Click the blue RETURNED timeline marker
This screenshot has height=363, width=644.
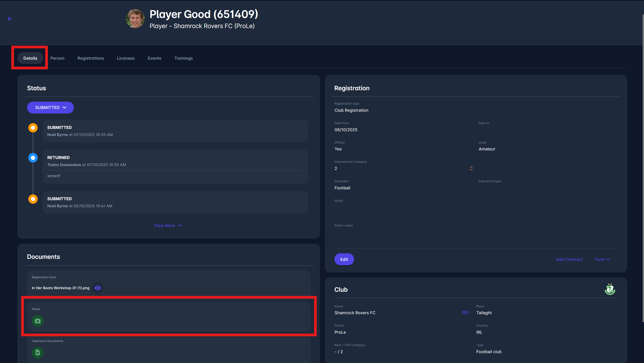33,158
